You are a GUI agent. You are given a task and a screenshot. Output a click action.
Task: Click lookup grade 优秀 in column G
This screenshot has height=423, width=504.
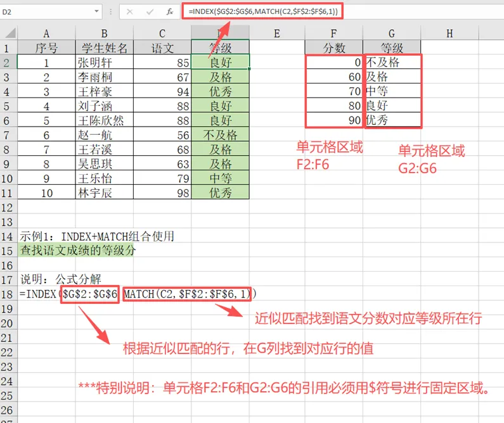click(x=392, y=120)
